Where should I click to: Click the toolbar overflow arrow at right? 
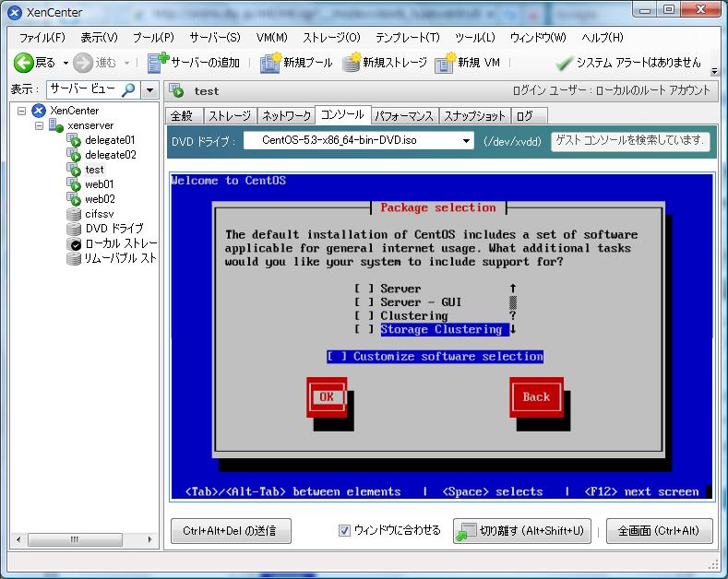[714, 71]
